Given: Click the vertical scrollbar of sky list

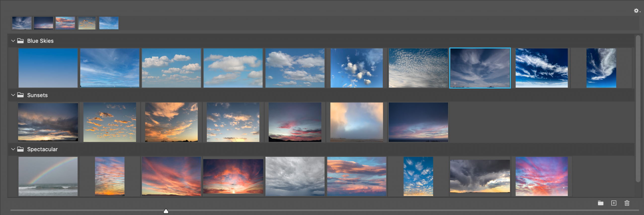Looking at the screenshot, I should click(x=638, y=108).
